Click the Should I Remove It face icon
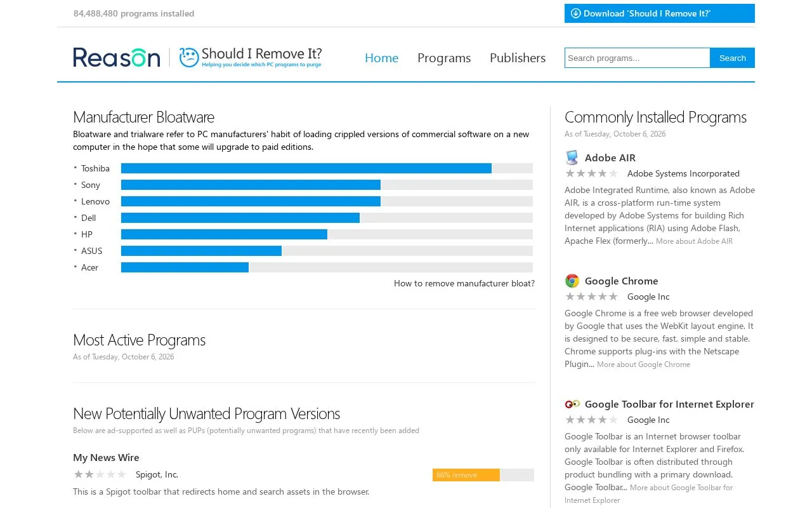The width and height of the screenshot is (812, 508). click(x=189, y=57)
